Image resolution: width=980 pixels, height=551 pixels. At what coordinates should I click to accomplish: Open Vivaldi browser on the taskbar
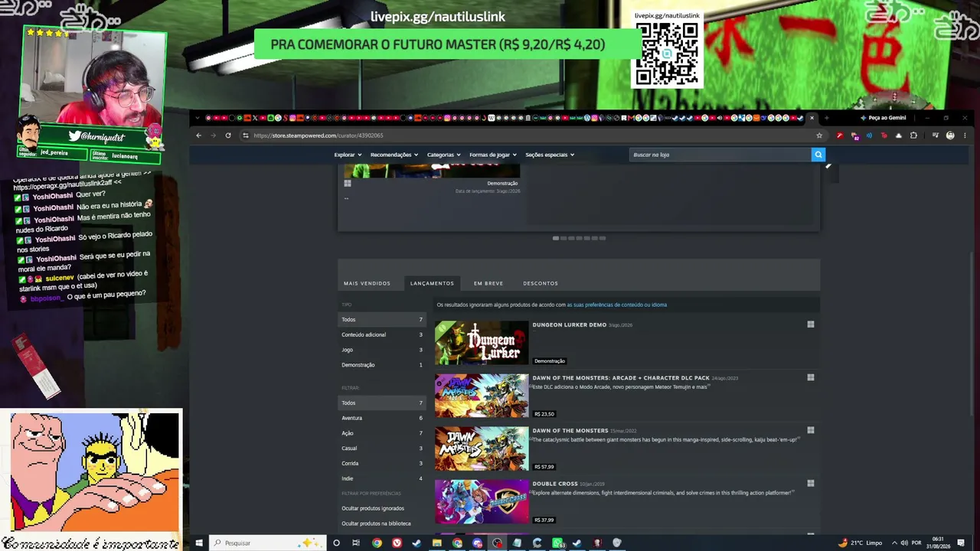click(397, 543)
